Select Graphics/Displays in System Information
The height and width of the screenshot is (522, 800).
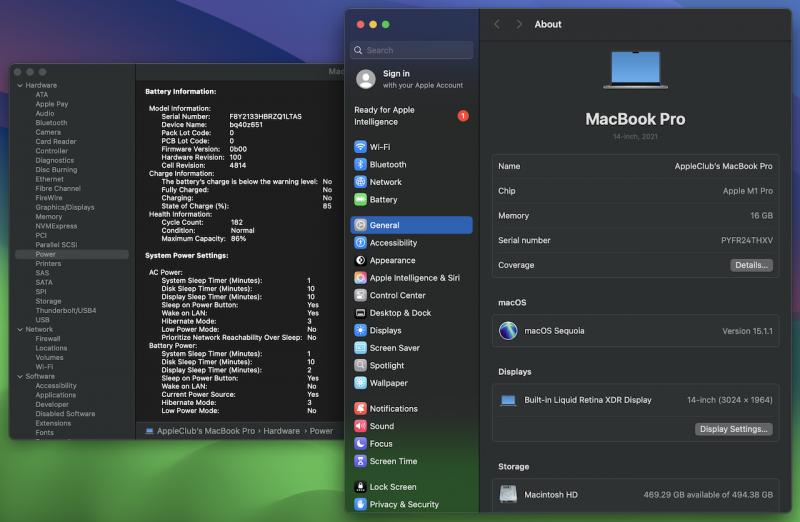point(65,207)
